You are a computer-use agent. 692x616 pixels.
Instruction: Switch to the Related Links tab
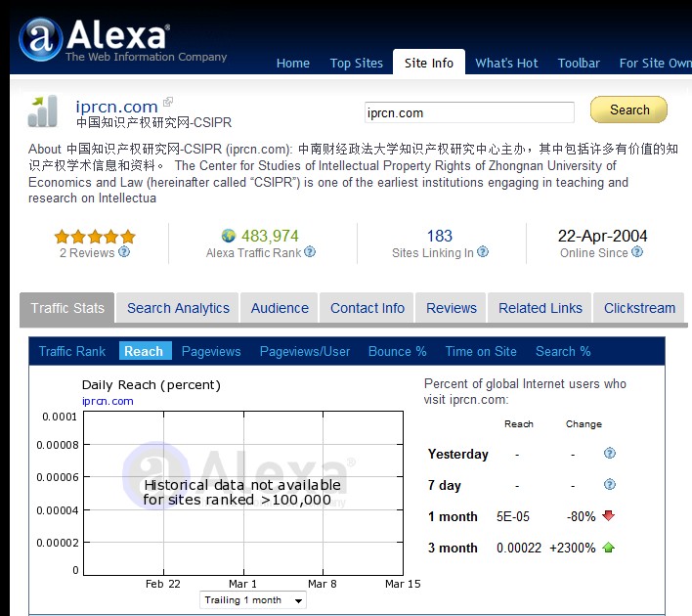541,308
